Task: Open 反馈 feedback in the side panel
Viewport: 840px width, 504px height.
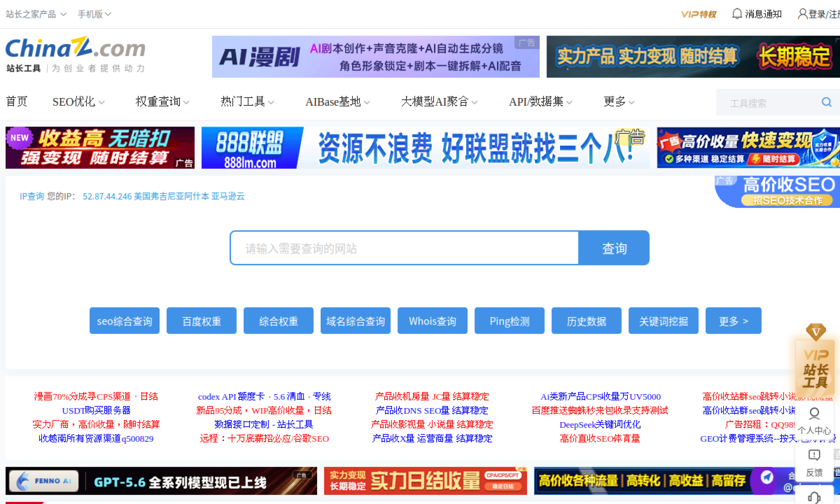Action: [814, 464]
